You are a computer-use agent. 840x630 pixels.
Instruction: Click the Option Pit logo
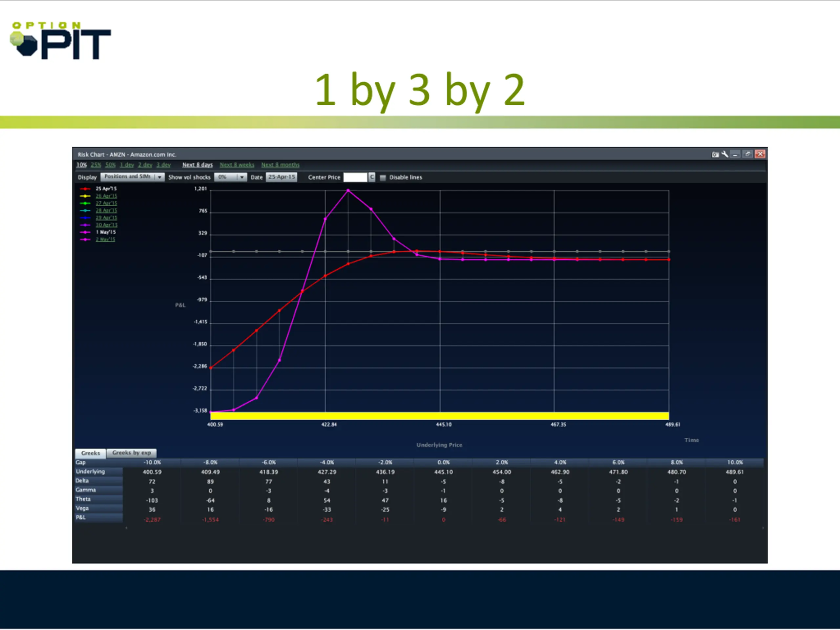(x=61, y=40)
